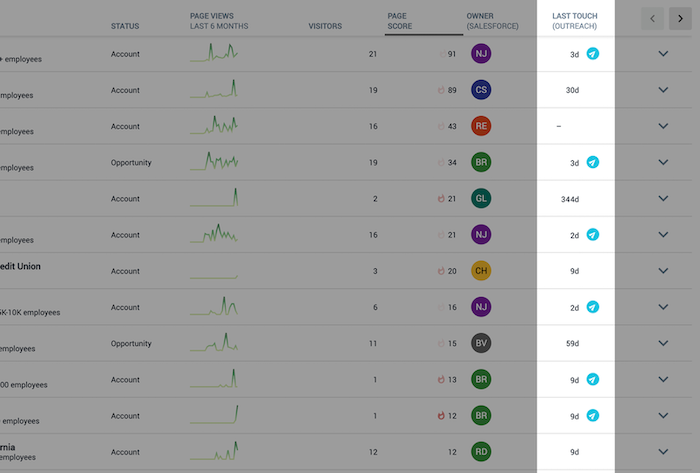Click the CS owner avatar
The width and height of the screenshot is (700, 473).
click(481, 90)
